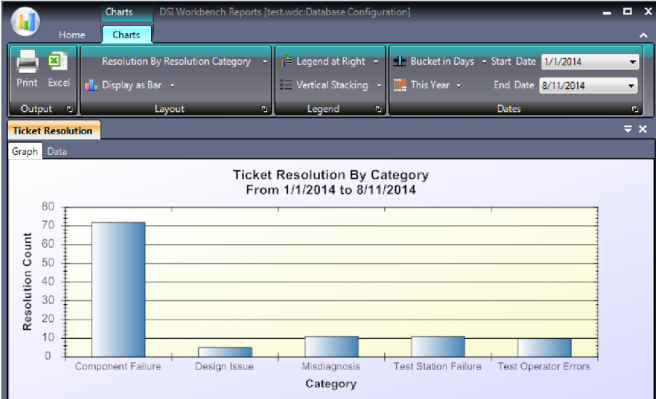Click Vertical Stacking label

click(332, 85)
